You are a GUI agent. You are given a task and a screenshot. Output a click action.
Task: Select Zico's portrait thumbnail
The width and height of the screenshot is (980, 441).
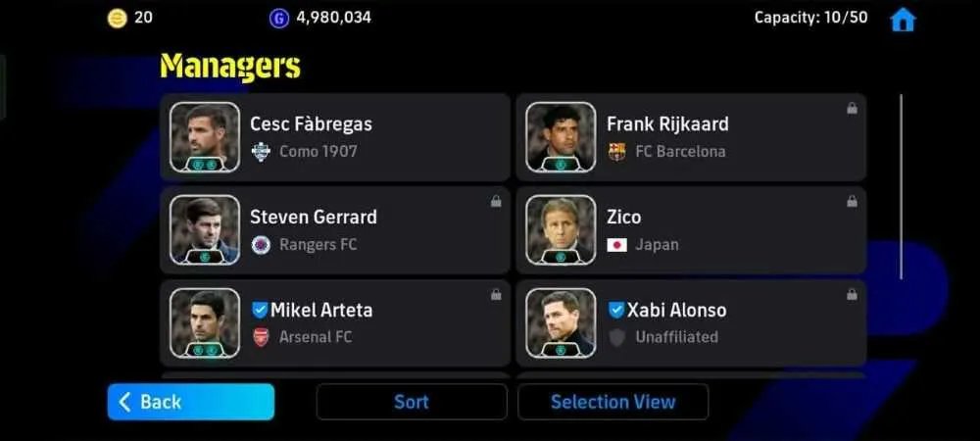coord(562,230)
